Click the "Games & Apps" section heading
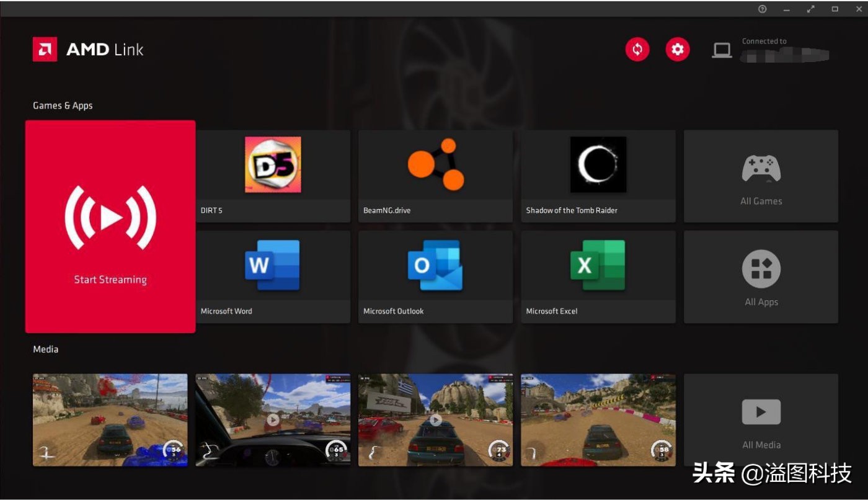The width and height of the screenshot is (868, 500). point(63,105)
